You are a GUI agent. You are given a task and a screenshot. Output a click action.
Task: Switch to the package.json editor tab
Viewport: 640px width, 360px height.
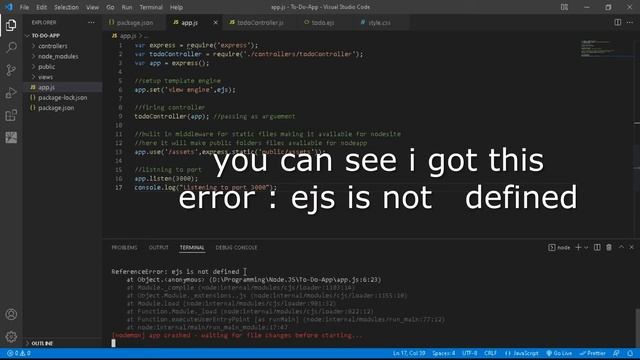coord(134,23)
